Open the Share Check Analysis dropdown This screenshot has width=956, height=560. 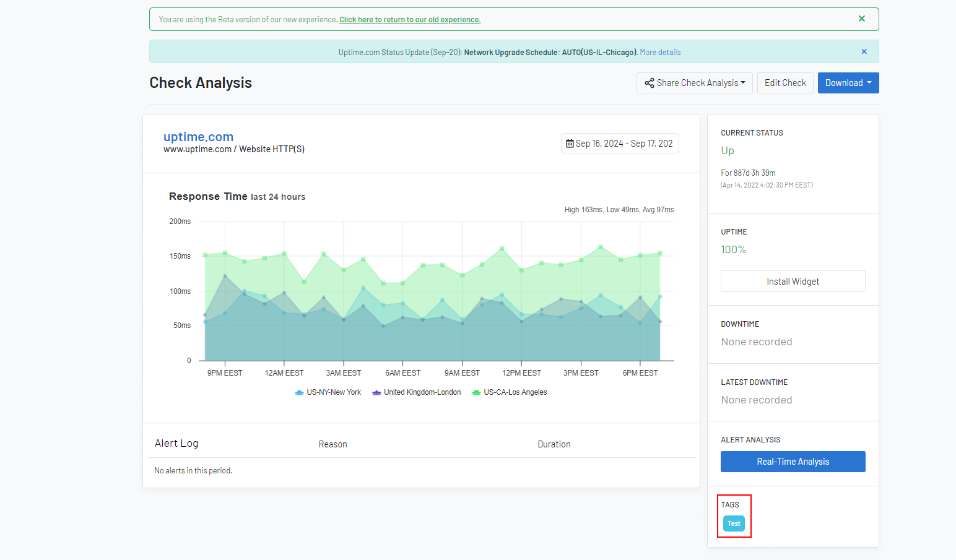(x=694, y=83)
